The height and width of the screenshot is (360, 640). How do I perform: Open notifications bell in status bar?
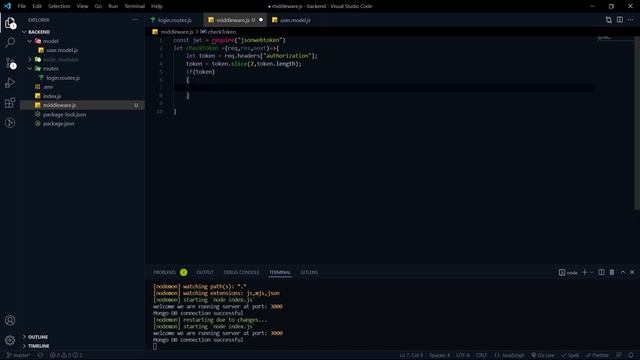[631, 355]
